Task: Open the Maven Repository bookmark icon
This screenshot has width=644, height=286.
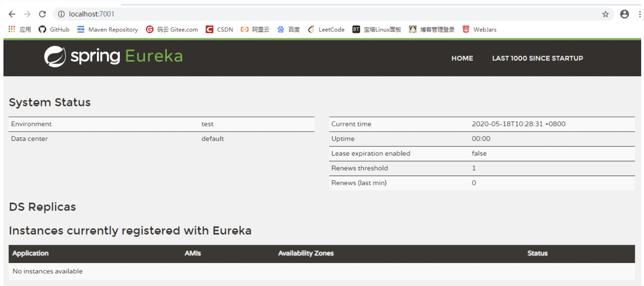Action: click(81, 29)
